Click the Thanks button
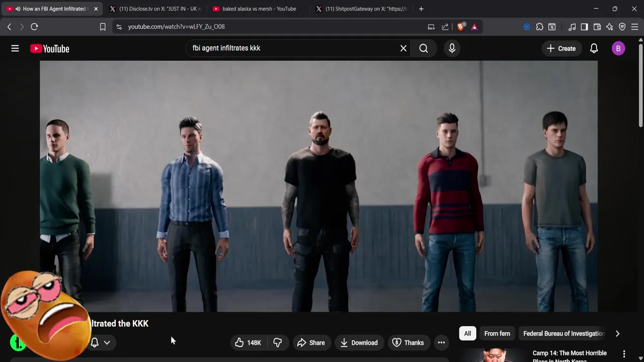The height and width of the screenshot is (362, 644). coord(409,342)
